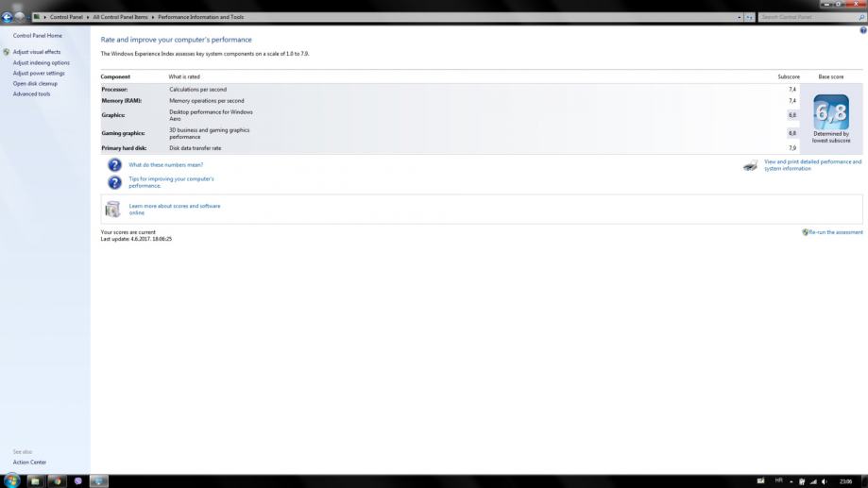
Task: Open Action Center link
Action: click(x=29, y=462)
